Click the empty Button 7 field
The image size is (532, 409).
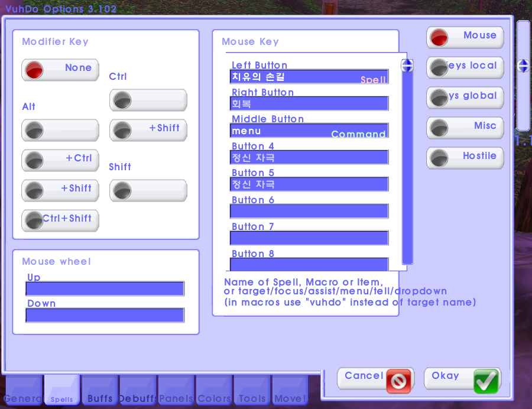(309, 238)
